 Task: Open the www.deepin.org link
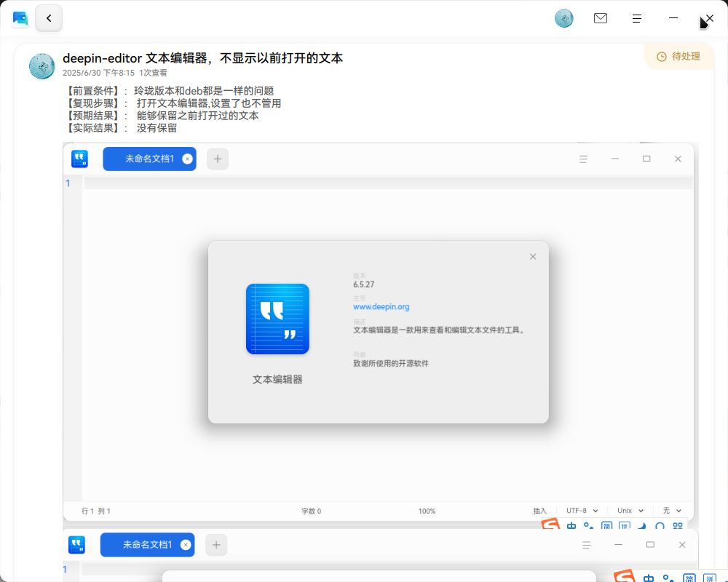coord(381,307)
